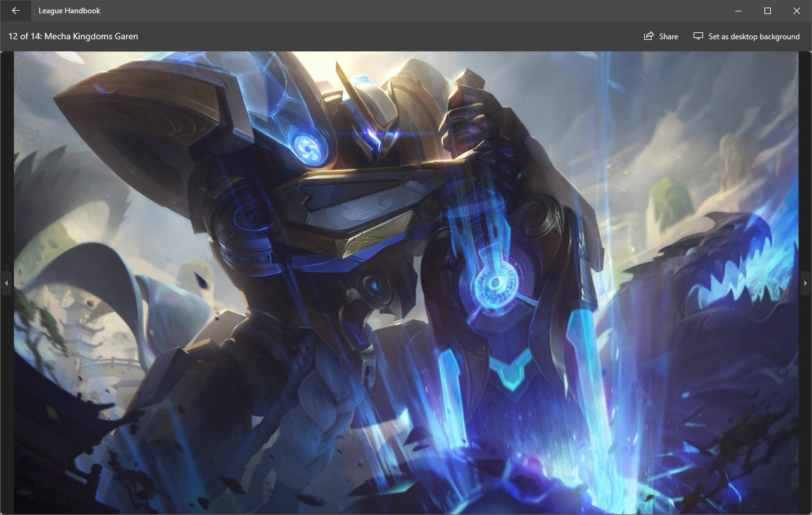812x515 pixels.
Task: Set image as desktop background
Action: [746, 37]
